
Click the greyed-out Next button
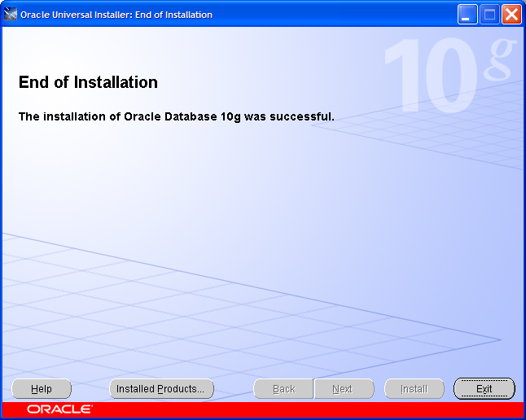(344, 389)
